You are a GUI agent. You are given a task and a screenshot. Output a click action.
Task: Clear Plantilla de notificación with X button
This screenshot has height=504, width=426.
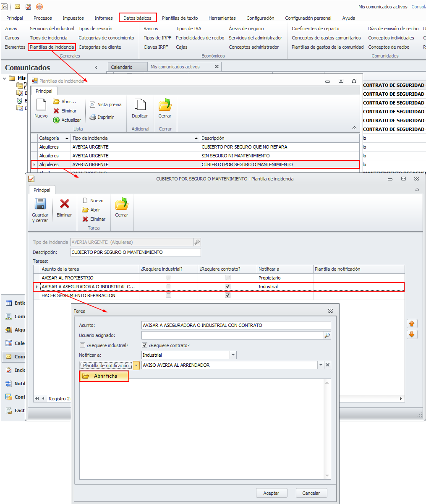coord(328,365)
